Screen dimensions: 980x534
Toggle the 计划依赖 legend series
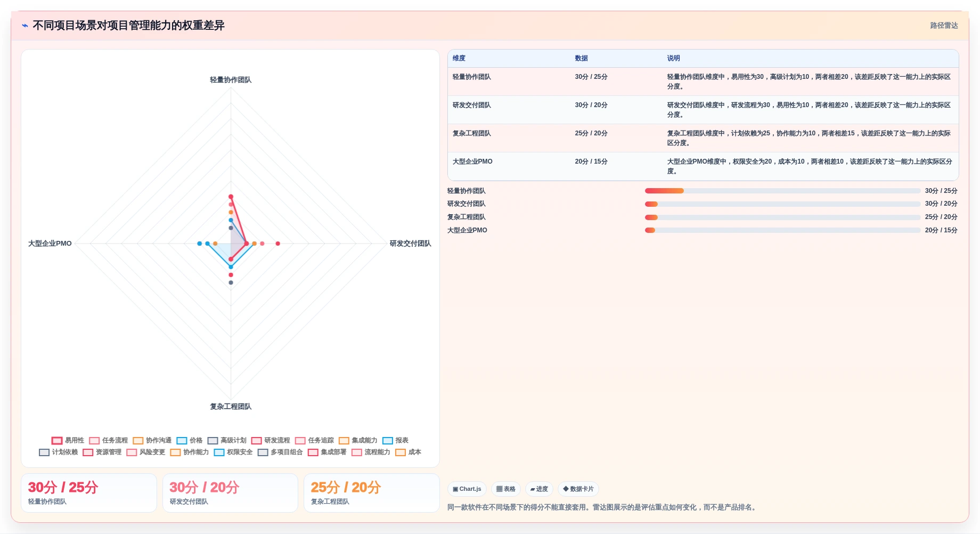point(58,452)
